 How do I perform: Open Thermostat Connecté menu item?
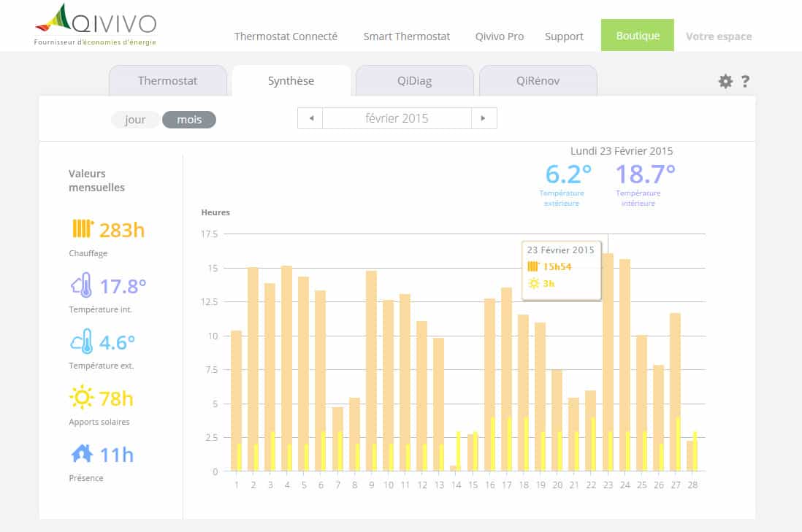(286, 36)
